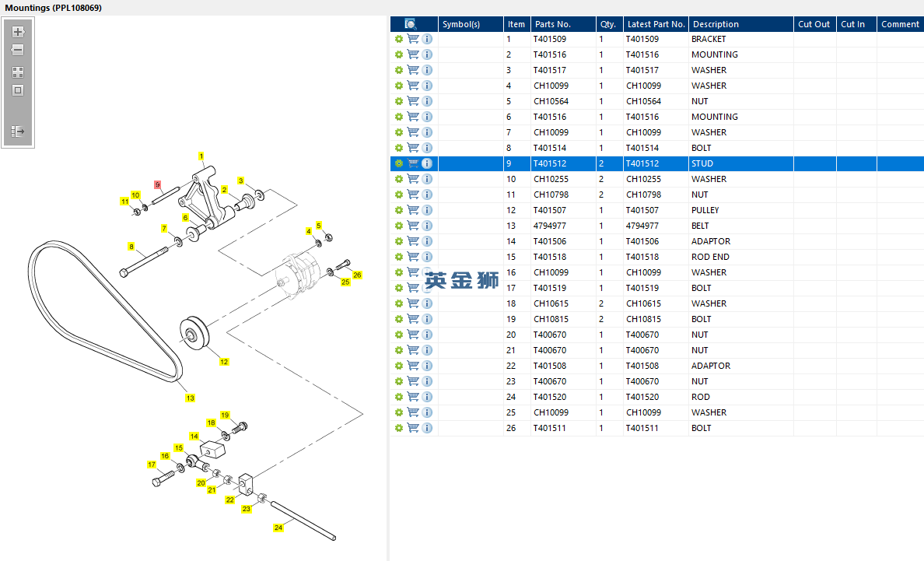924x561 pixels.
Task: Sort by Description column header
Action: [741, 24]
